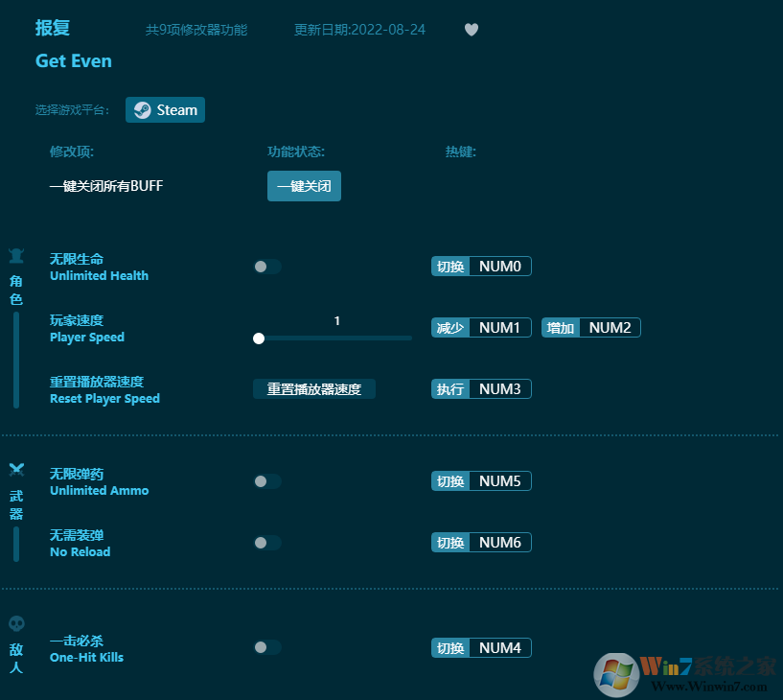Click the 一键关闭所有BUFF label
The width and height of the screenshot is (783, 700).
click(106, 186)
